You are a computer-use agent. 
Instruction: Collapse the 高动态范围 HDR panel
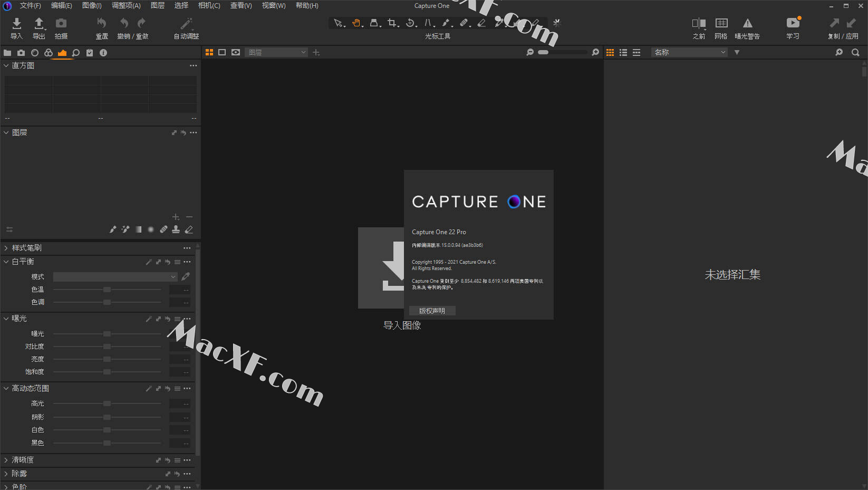click(6, 388)
